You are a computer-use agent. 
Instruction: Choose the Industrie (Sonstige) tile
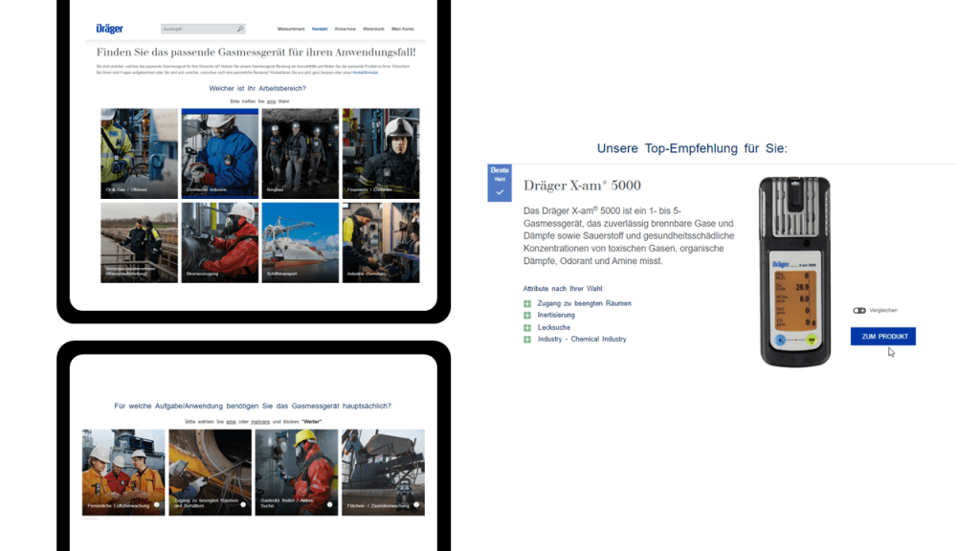tap(381, 242)
